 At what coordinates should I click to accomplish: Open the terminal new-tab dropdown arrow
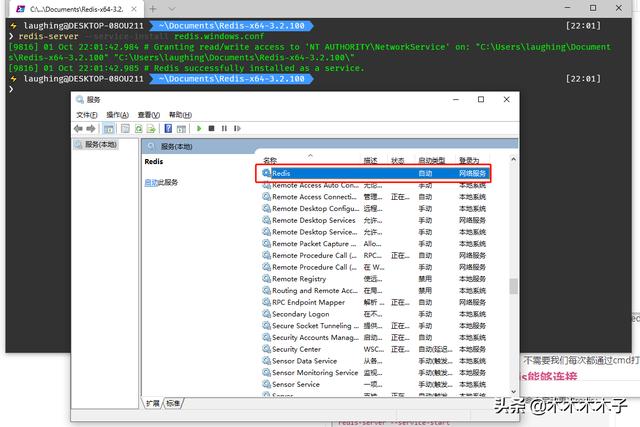(x=172, y=9)
